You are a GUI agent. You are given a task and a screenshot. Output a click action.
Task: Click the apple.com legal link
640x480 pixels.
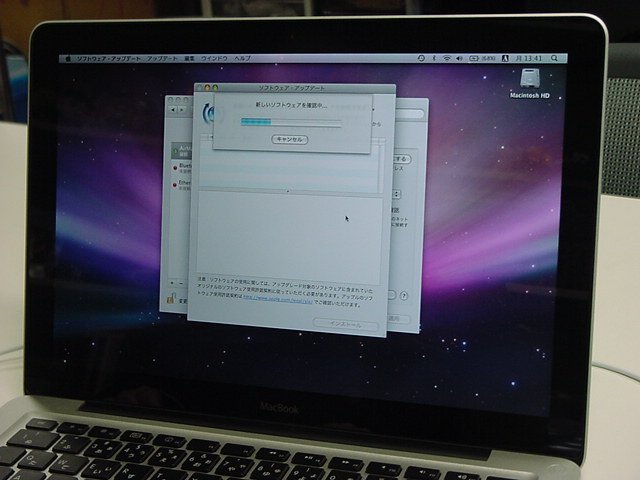278,300
